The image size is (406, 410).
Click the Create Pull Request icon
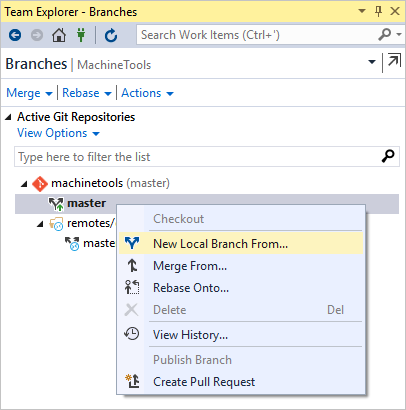(x=132, y=381)
